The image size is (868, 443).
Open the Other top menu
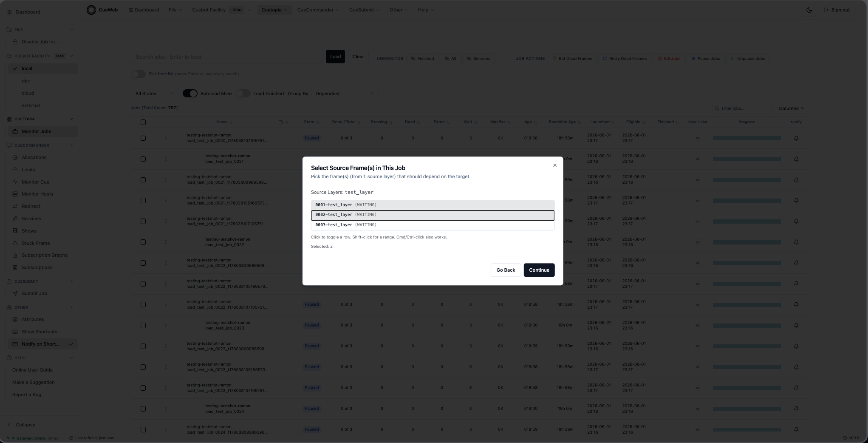399,10
